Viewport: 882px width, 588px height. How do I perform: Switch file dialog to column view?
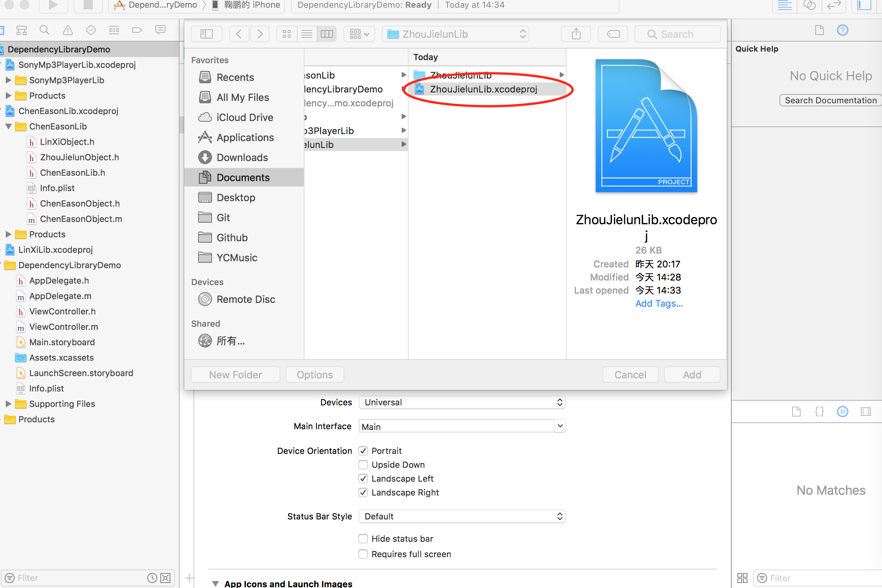click(x=327, y=34)
